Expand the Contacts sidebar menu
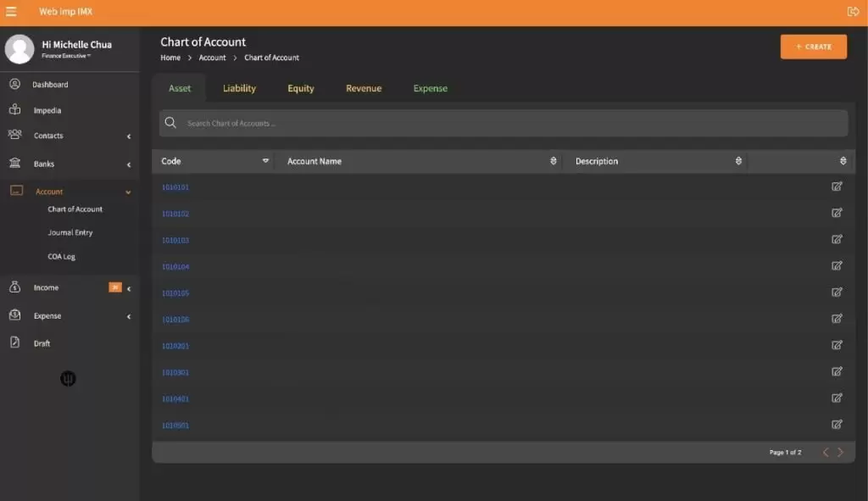Image resolution: width=868 pixels, height=501 pixels. (129, 136)
